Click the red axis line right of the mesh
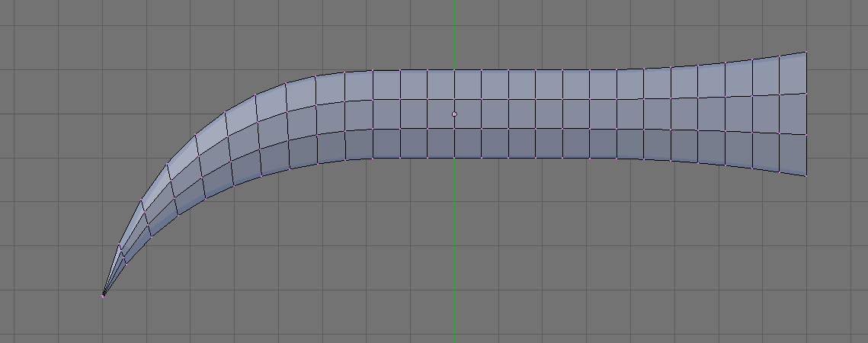The image size is (868, 343). (837, 114)
